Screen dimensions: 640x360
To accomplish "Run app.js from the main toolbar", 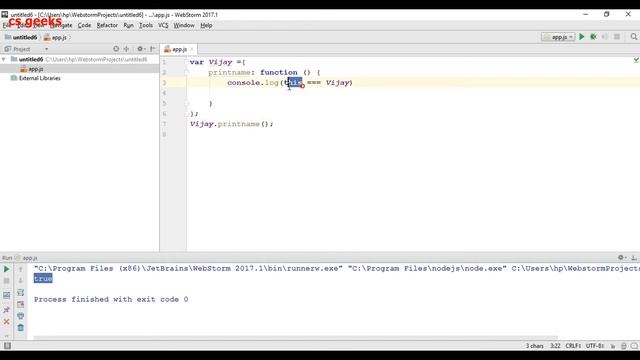I will (582, 37).
